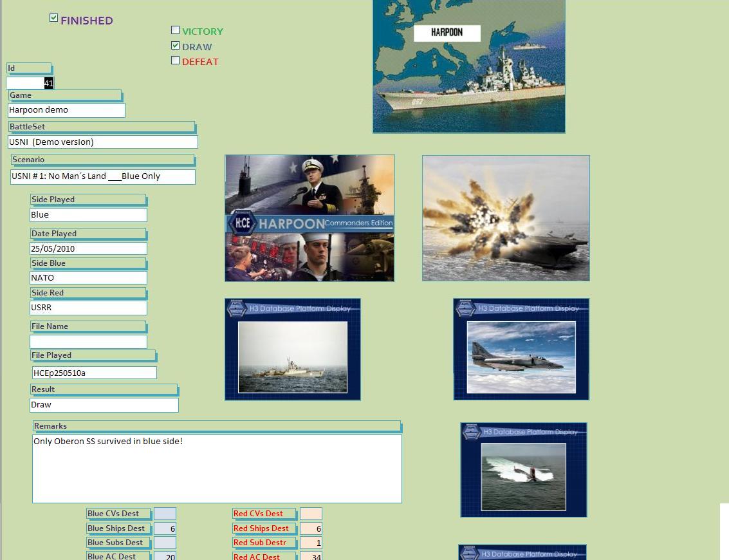This screenshot has width=729, height=560.
Task: Tick the VICTORY checkbox
Action: pos(175,30)
